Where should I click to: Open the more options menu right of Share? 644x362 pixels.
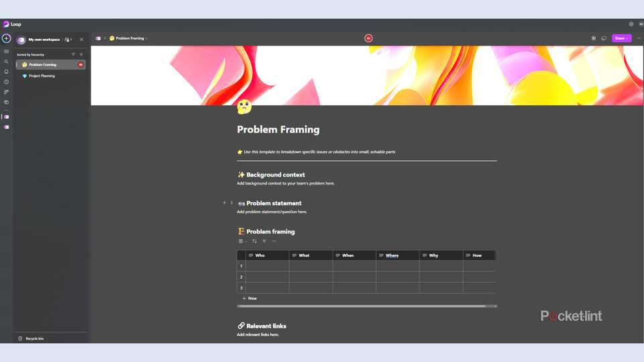(x=638, y=38)
